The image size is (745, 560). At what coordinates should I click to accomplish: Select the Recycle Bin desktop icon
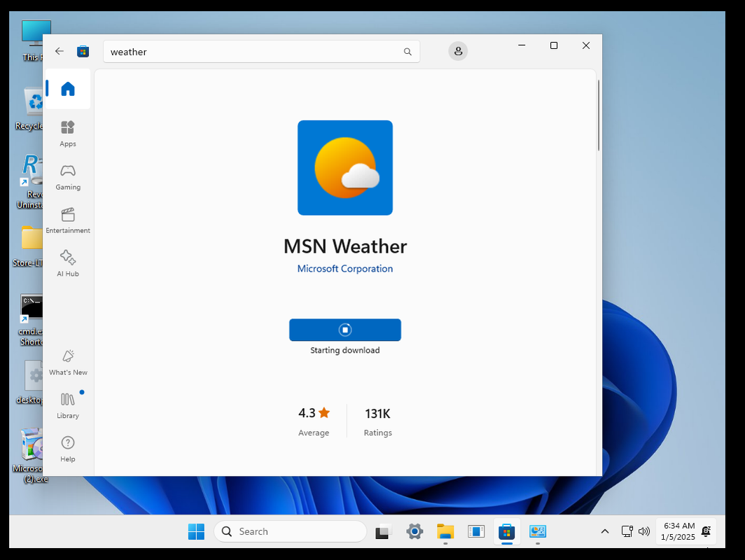pyautogui.click(x=29, y=109)
